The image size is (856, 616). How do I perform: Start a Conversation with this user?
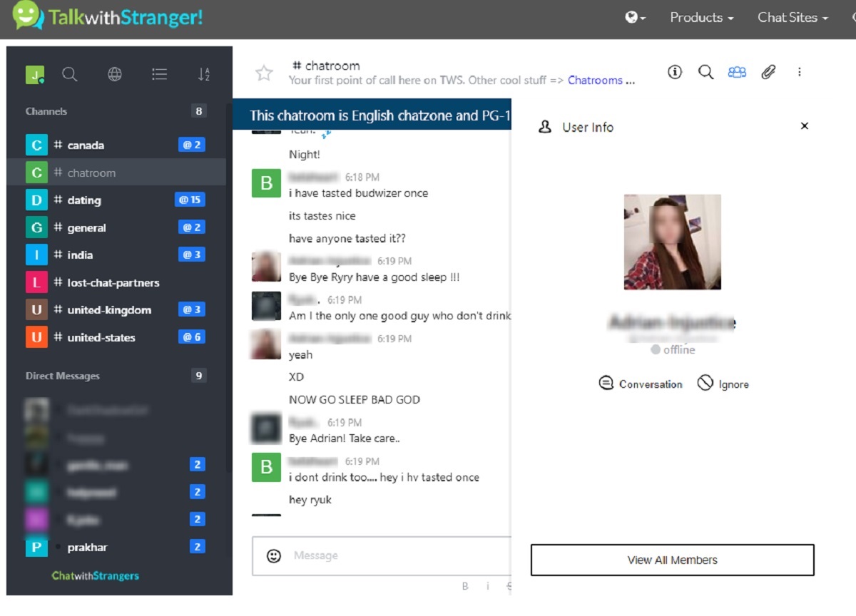[x=641, y=384]
